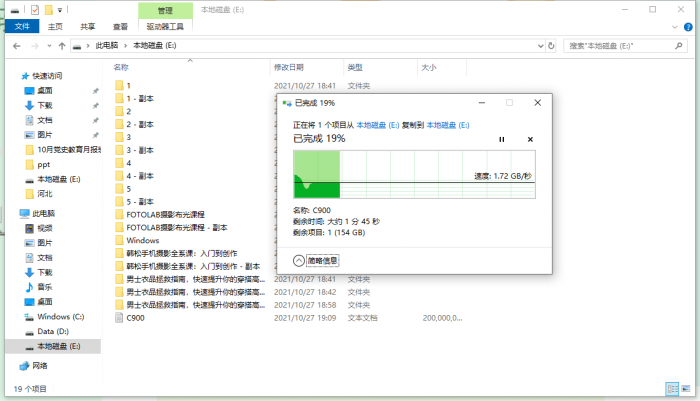Cancel the copy with the X icon
Image resolution: width=700 pixels, height=401 pixels.
530,139
